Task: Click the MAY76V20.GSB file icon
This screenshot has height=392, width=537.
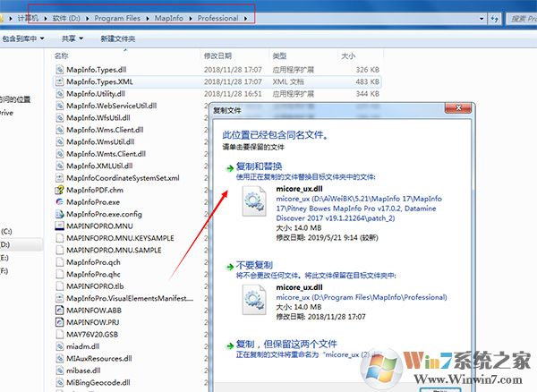Action: (60, 334)
